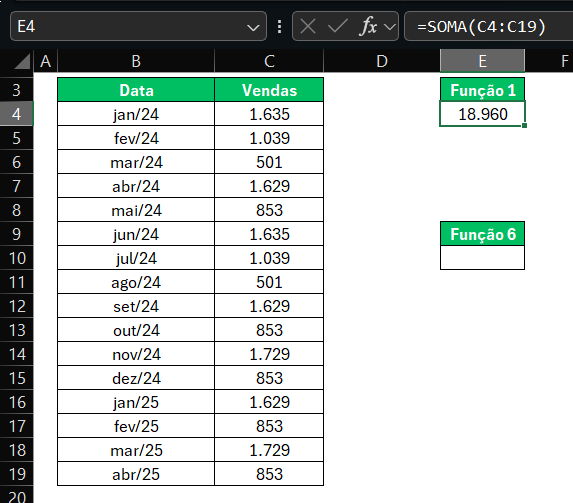Expand the dropdown arrow next to fx
This screenshot has width=573, height=503.
tap(390, 27)
